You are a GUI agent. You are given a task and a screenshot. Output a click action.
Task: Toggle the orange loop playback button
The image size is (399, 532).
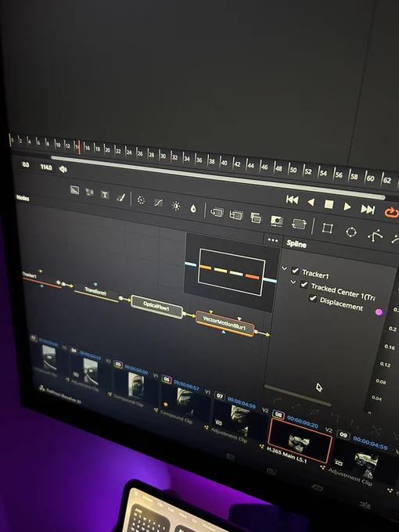click(x=391, y=212)
